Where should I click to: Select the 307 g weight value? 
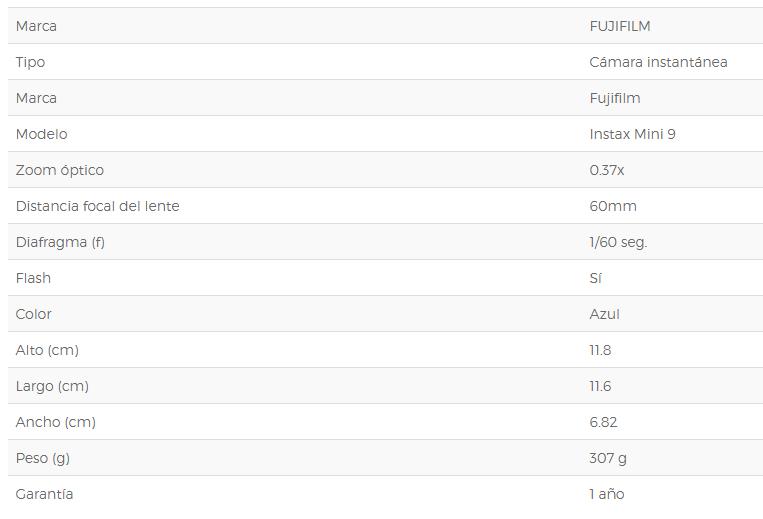tap(608, 458)
